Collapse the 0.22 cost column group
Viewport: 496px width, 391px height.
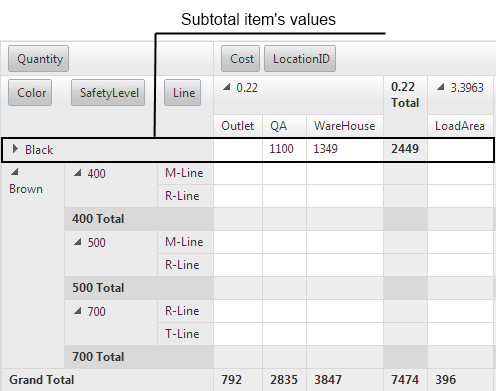pyautogui.click(x=227, y=87)
